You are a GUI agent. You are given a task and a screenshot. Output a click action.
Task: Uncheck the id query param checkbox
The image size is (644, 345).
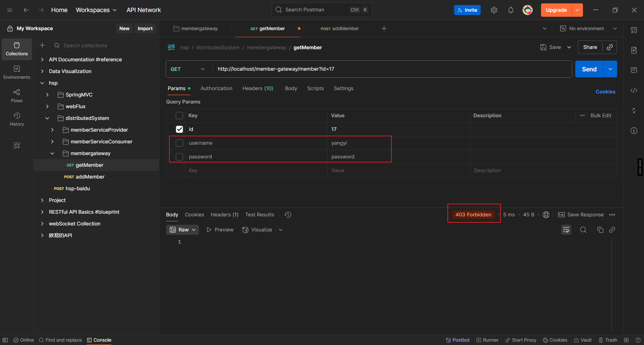point(179,129)
